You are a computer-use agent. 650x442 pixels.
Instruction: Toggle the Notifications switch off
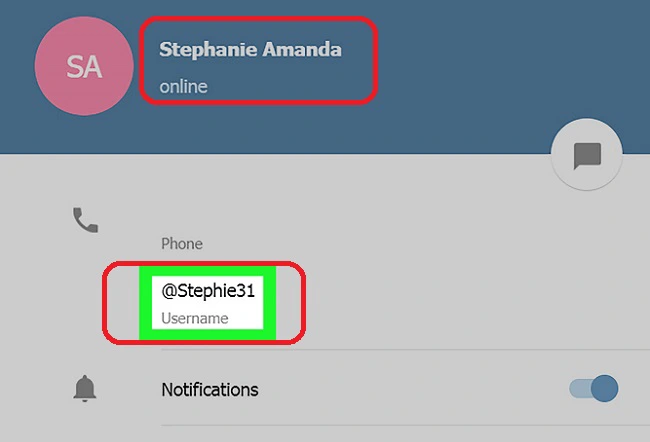[x=594, y=389]
